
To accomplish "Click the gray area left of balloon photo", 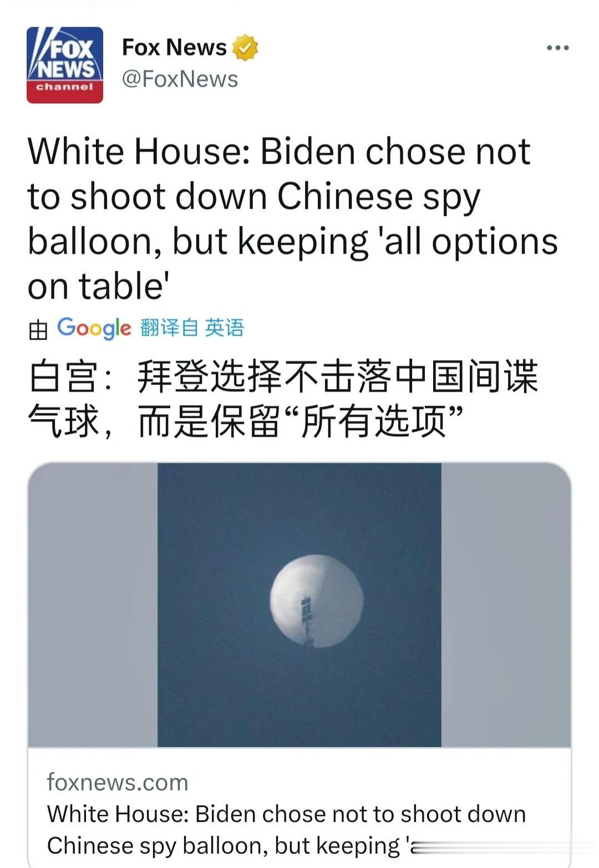I will (93, 605).
